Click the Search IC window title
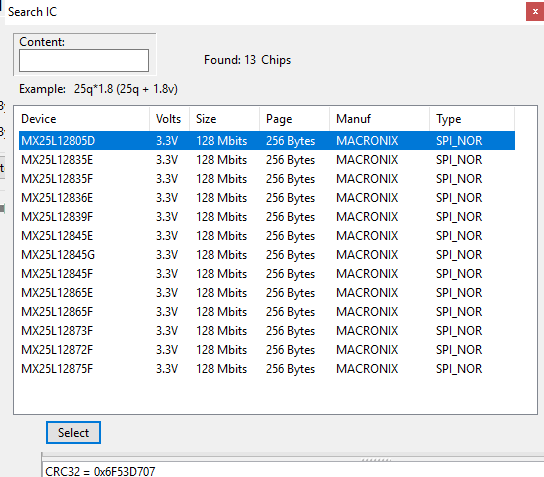This screenshot has width=544, height=477. [x=32, y=12]
